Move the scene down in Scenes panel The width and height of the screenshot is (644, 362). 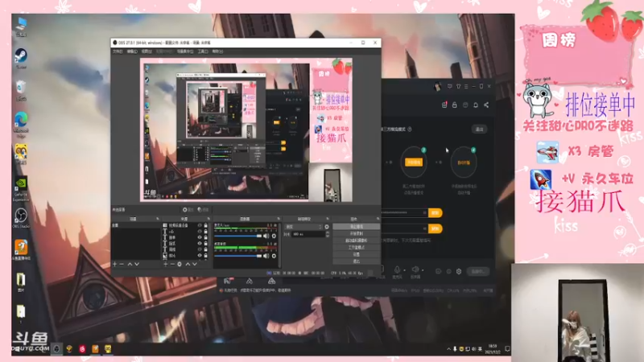click(x=137, y=265)
